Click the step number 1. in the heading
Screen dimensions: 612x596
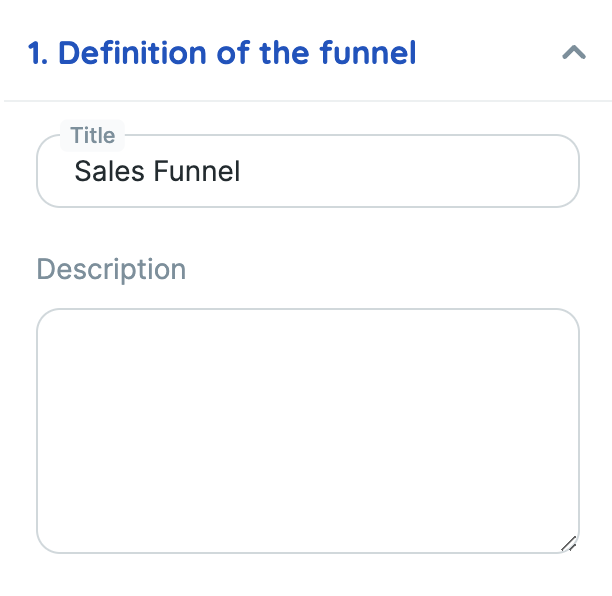pos(38,53)
